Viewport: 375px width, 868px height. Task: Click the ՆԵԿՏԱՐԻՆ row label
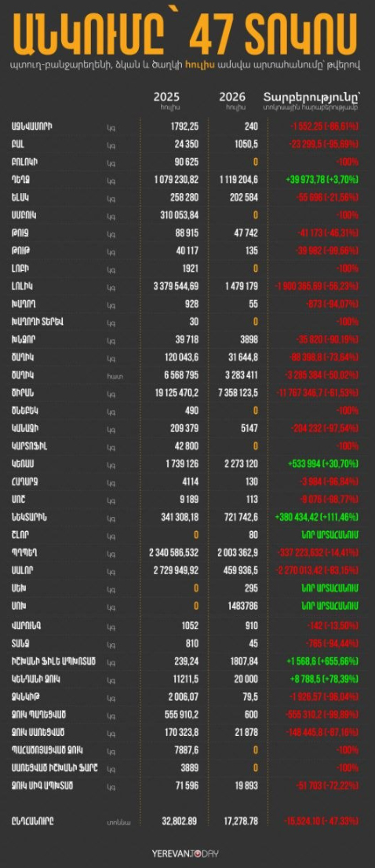pos(29,517)
